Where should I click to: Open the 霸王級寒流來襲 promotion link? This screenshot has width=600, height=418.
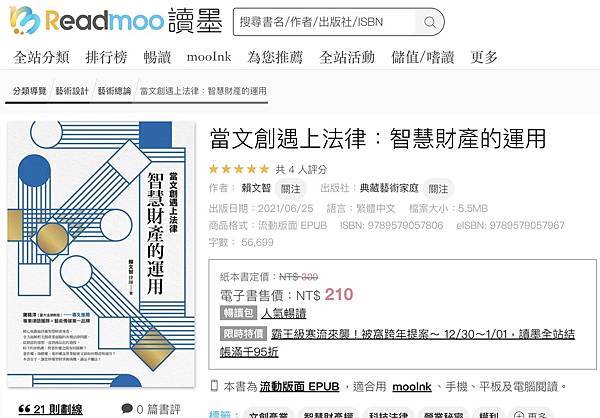pos(397,343)
